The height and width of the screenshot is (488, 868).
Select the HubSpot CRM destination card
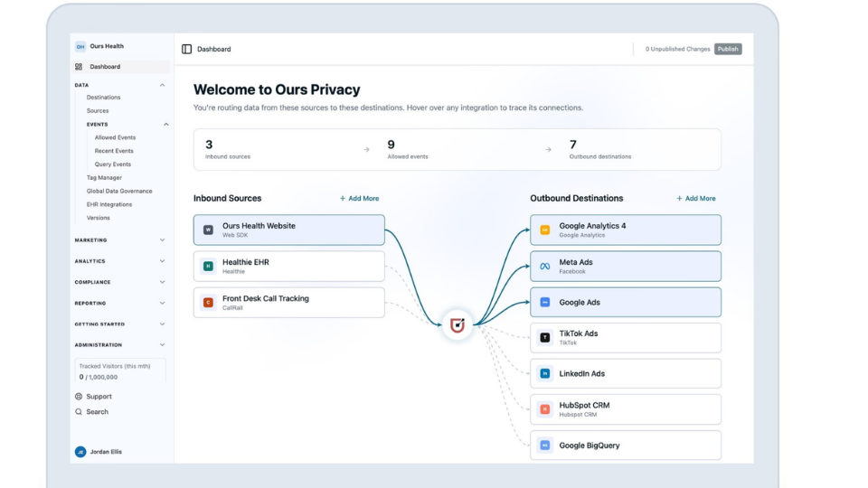tap(626, 409)
